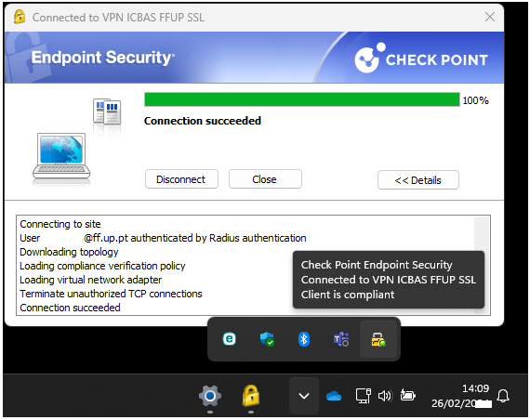Click 'Loading compliance verification policy' line
Image resolution: width=530 pixels, height=420 pixels.
point(102,266)
